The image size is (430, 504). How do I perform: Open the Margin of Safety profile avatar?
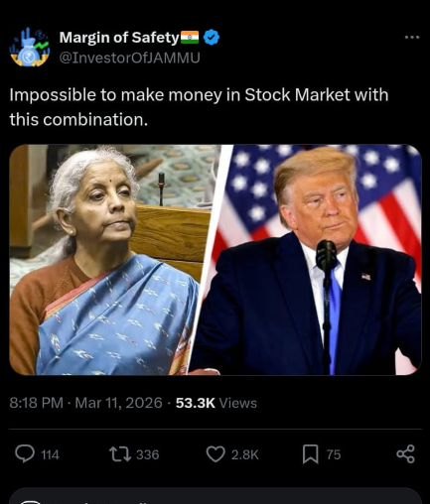30,47
